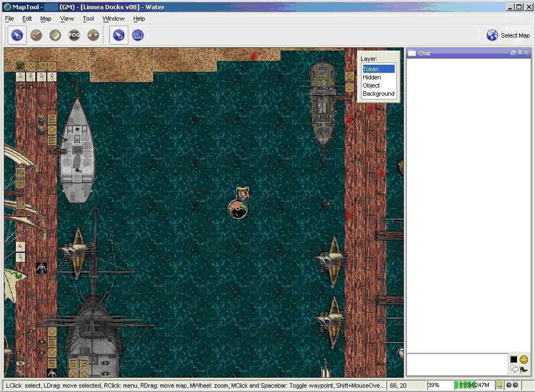Click the chat message input field
Viewport: 535px width, 392px height.
coord(457,364)
